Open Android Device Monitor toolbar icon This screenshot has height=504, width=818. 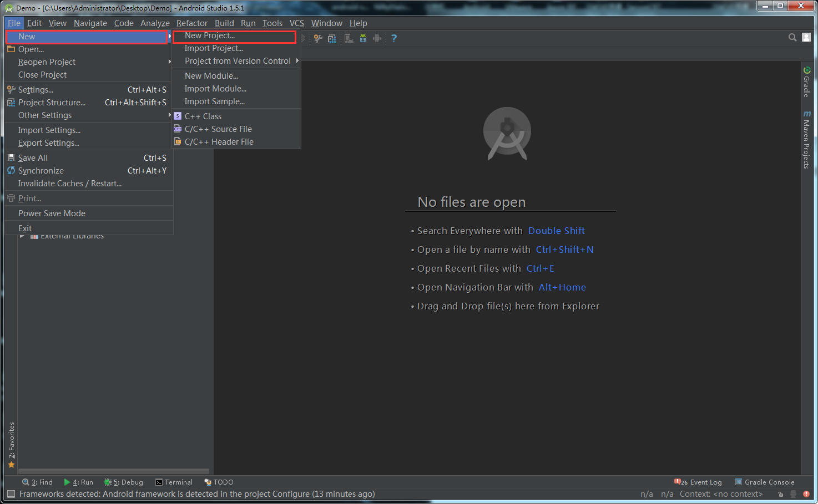coord(377,38)
